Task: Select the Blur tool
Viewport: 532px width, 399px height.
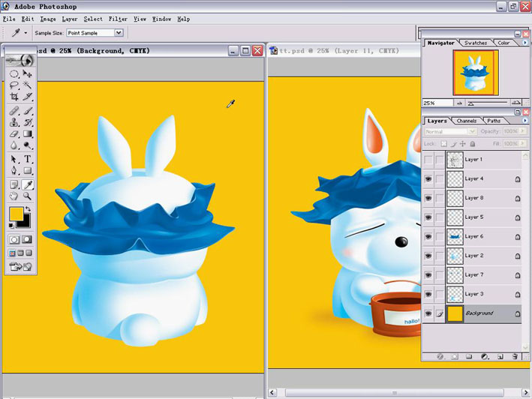Action: [14, 145]
